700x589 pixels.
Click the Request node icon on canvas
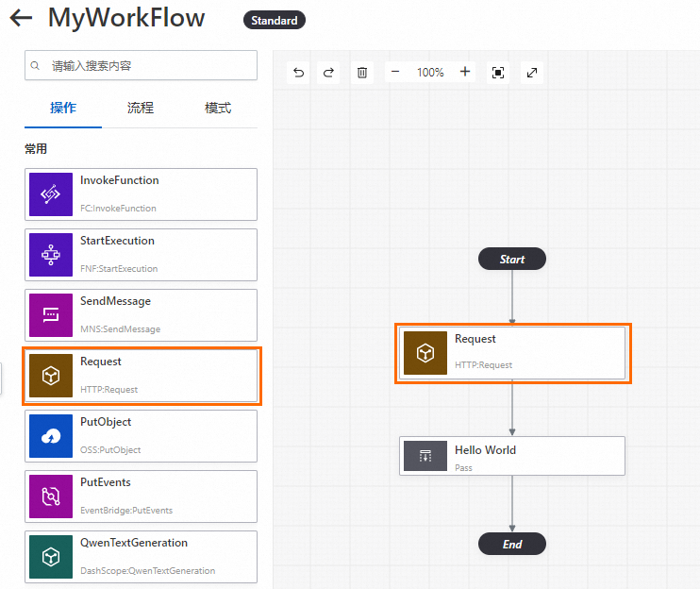[425, 353]
